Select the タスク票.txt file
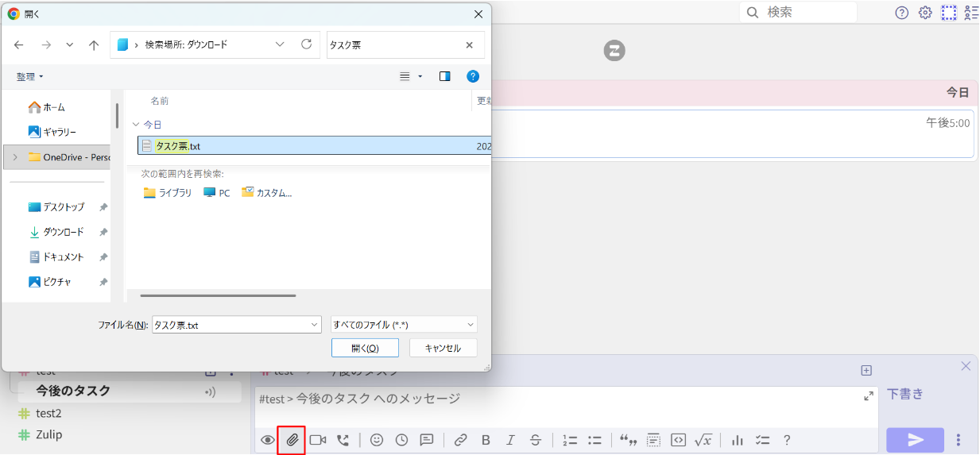The height and width of the screenshot is (455, 980). tap(314, 146)
